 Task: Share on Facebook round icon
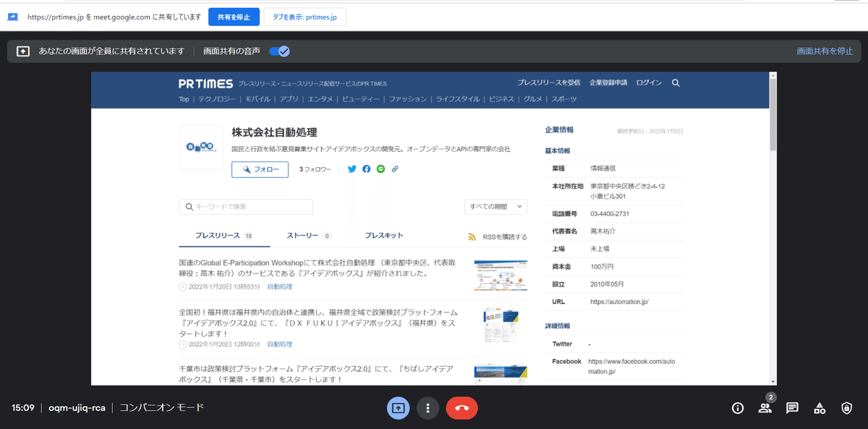pos(367,169)
